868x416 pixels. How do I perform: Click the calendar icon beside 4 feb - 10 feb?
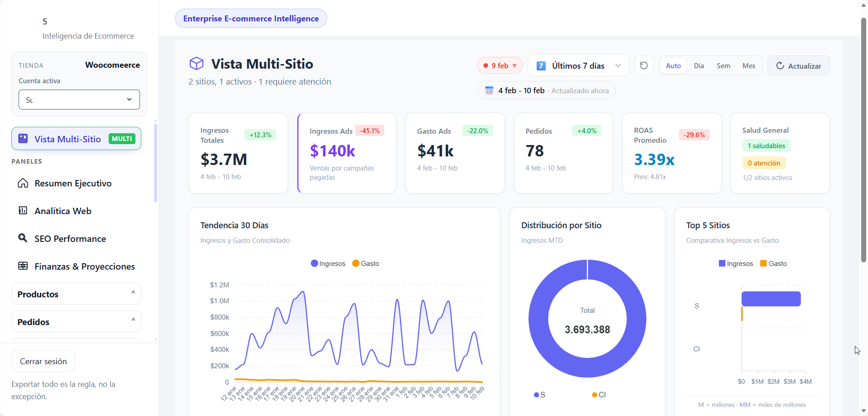click(x=489, y=90)
